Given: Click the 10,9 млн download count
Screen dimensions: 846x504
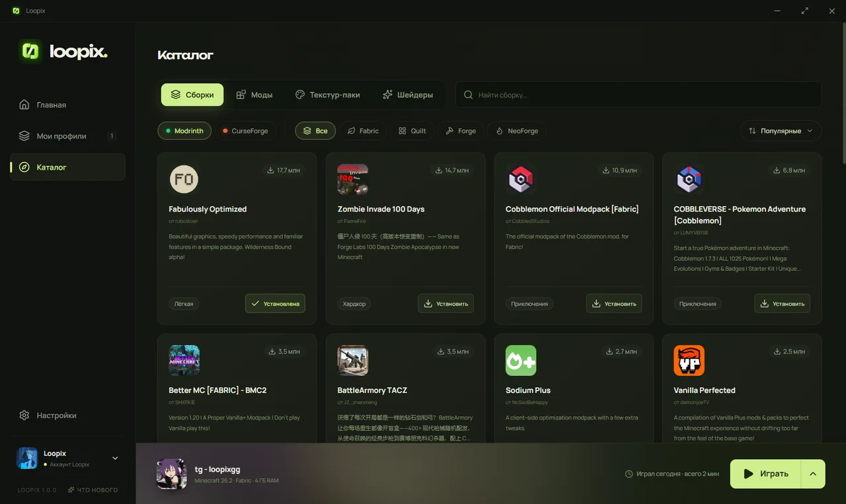Looking at the screenshot, I should [x=620, y=170].
